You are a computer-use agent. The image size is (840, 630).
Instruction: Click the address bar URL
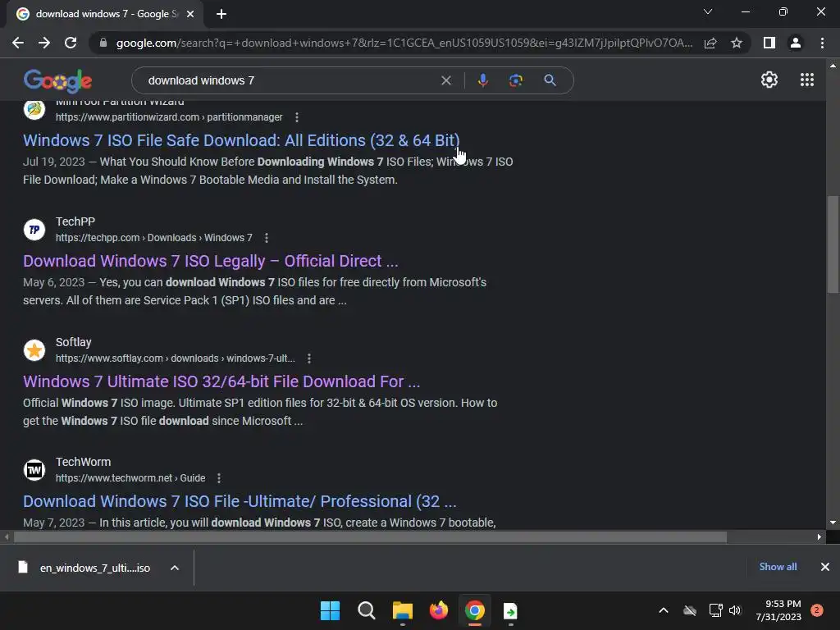pyautogui.click(x=404, y=43)
